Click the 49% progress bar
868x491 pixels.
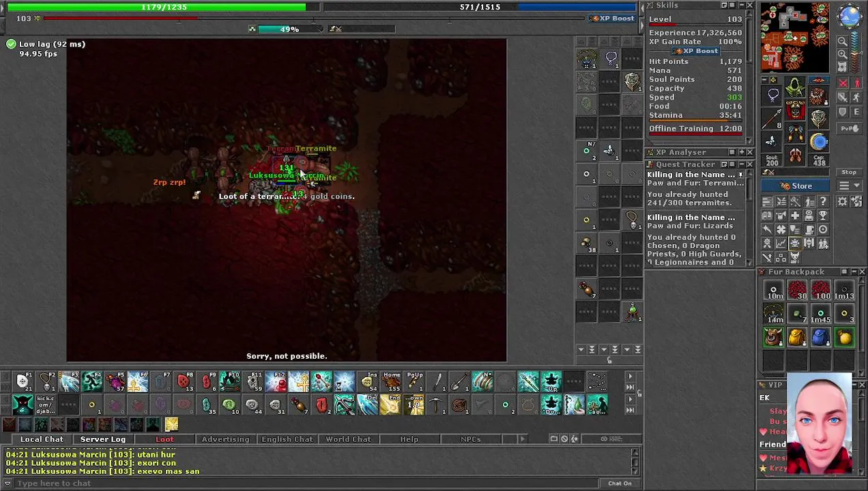289,29
